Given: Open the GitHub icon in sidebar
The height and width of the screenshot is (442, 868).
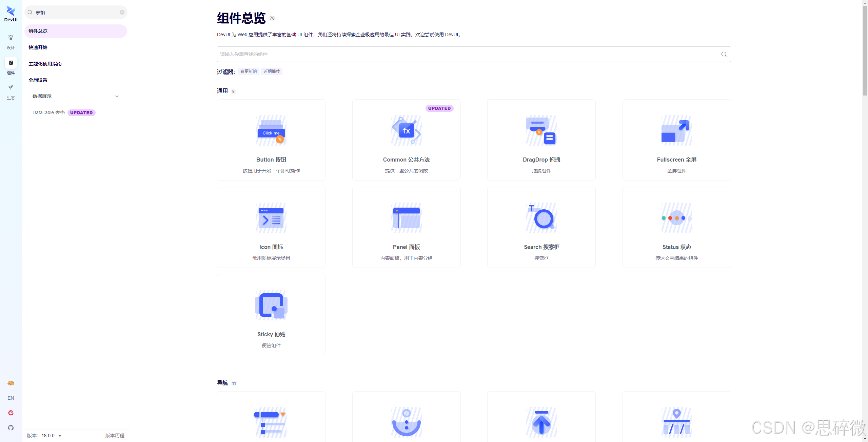Looking at the screenshot, I should (x=11, y=428).
